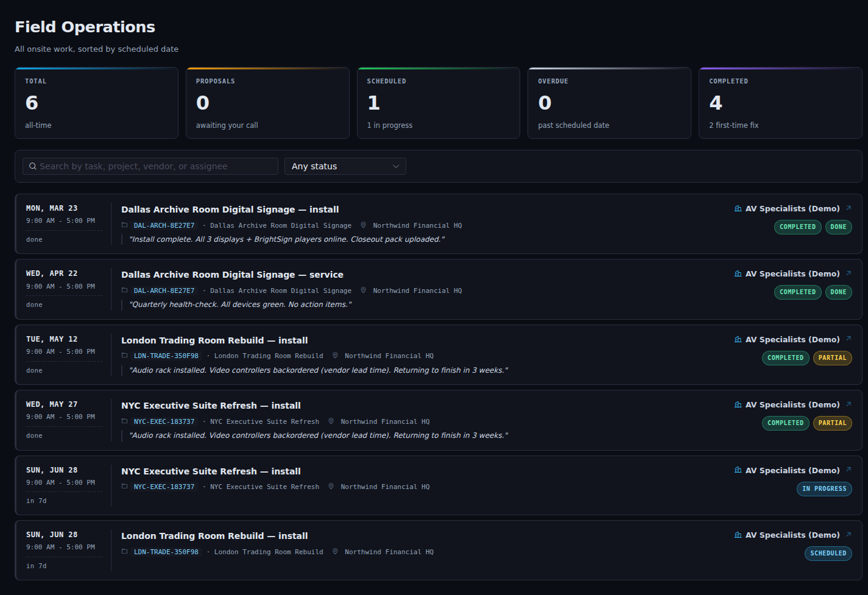Select the Completed summary card
The width and height of the screenshot is (868, 595).
point(780,103)
